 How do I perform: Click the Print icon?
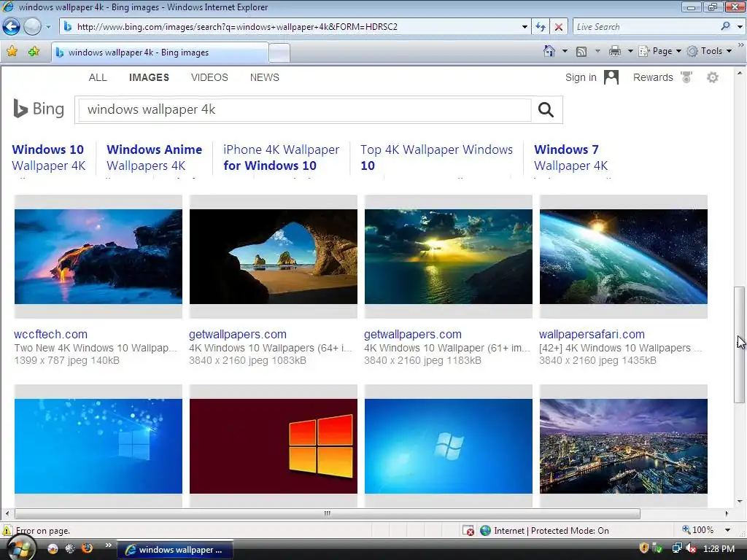tap(615, 51)
